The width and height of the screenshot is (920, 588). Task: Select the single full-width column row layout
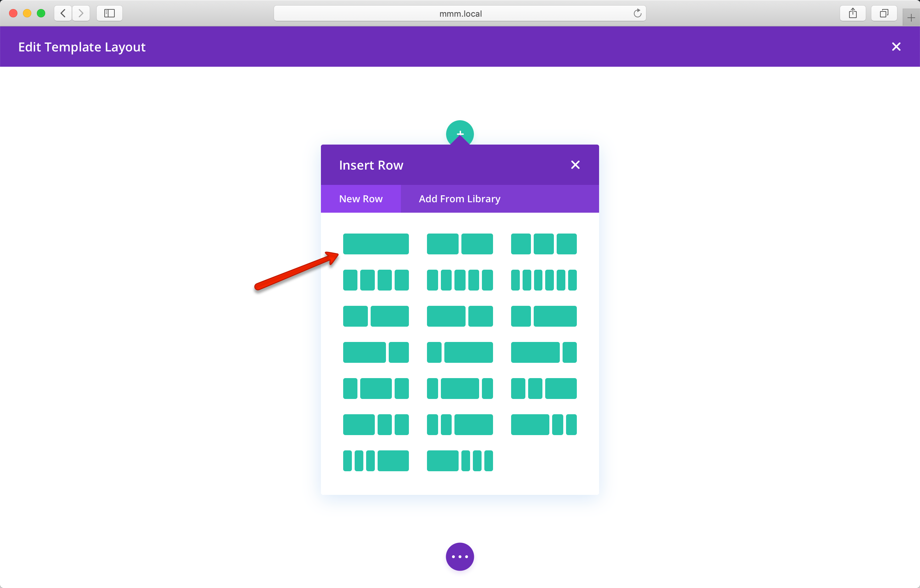(x=376, y=244)
